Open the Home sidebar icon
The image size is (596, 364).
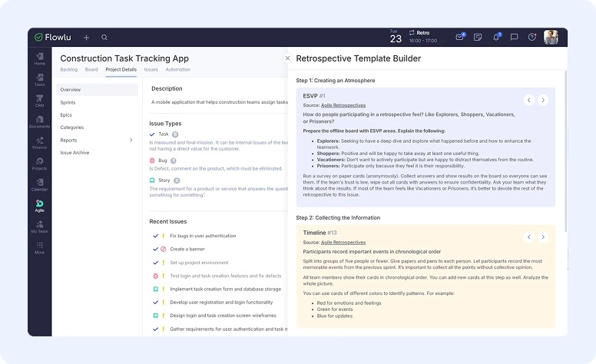(39, 59)
